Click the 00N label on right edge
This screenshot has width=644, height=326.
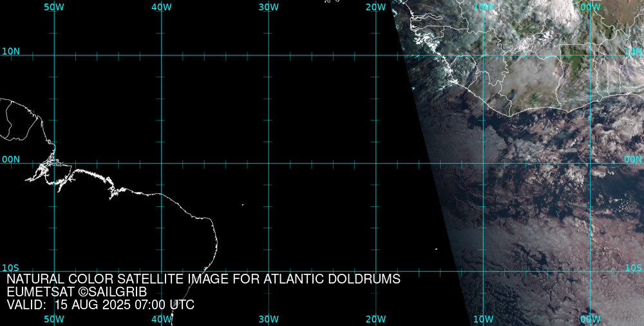pyautogui.click(x=633, y=160)
